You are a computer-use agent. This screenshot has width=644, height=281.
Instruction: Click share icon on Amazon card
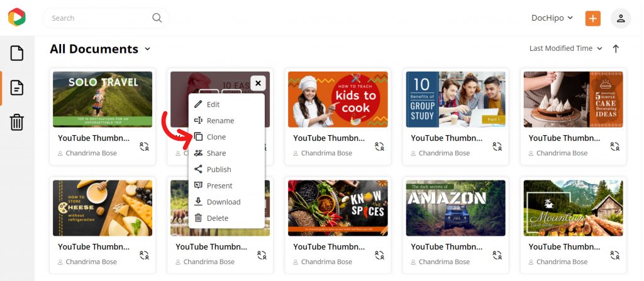click(x=497, y=255)
